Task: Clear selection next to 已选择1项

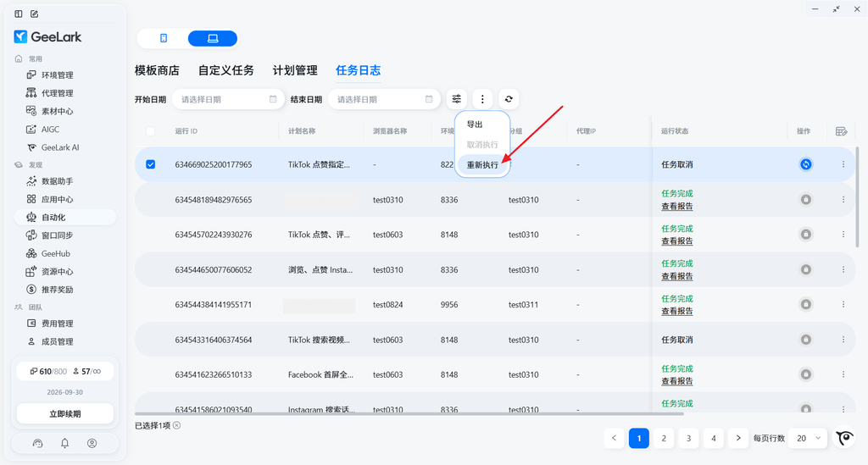Action: pos(176,425)
